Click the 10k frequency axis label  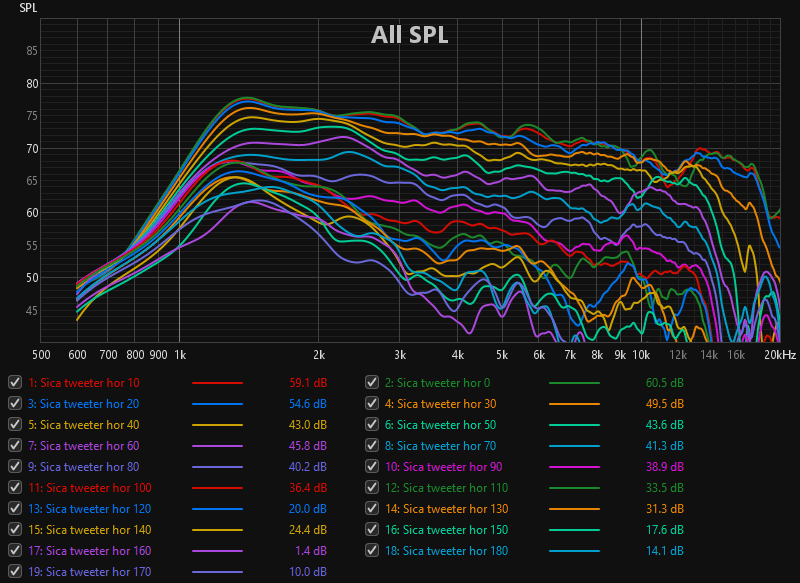tap(641, 354)
